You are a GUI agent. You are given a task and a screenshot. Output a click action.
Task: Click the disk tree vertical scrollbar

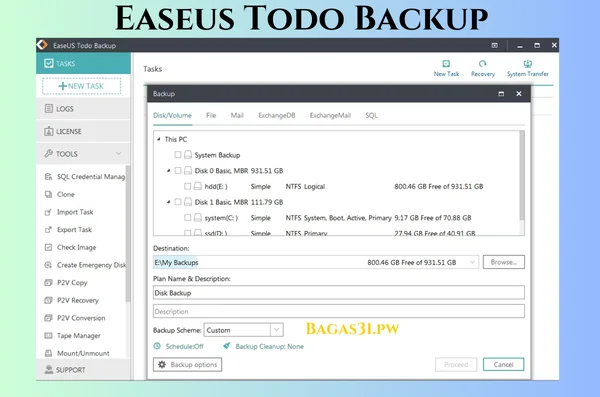(522, 176)
